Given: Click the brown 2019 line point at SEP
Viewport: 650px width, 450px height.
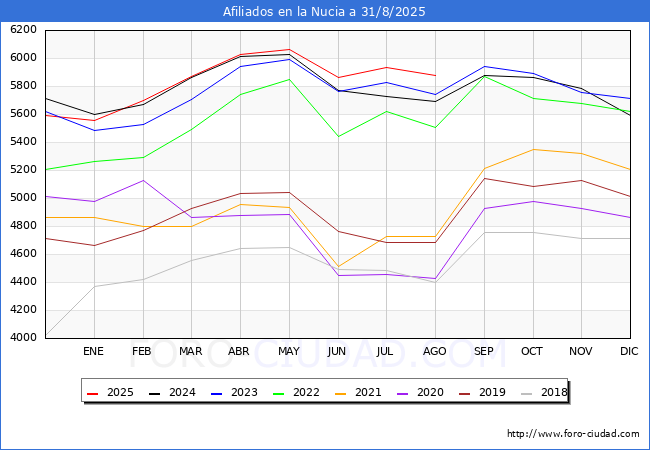Looking at the screenshot, I should 484,179.
